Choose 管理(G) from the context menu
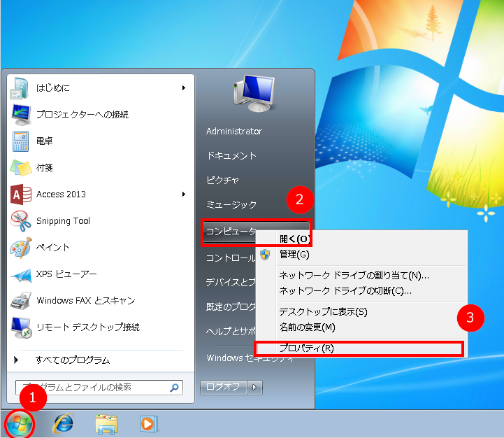The image size is (504, 438). (x=361, y=255)
